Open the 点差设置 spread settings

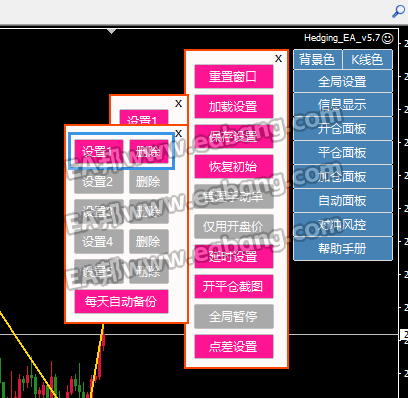pos(234,347)
